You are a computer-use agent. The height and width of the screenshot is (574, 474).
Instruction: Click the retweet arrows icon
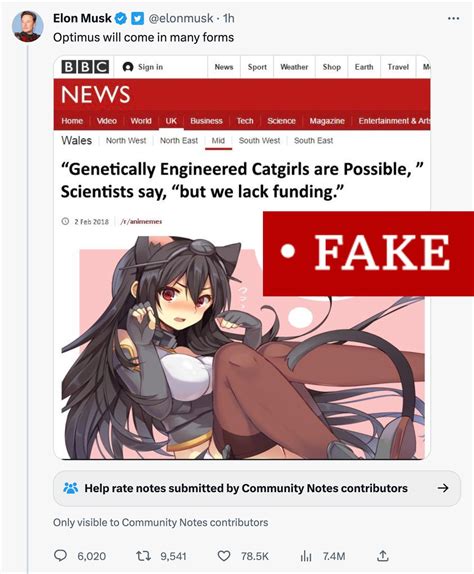143,556
